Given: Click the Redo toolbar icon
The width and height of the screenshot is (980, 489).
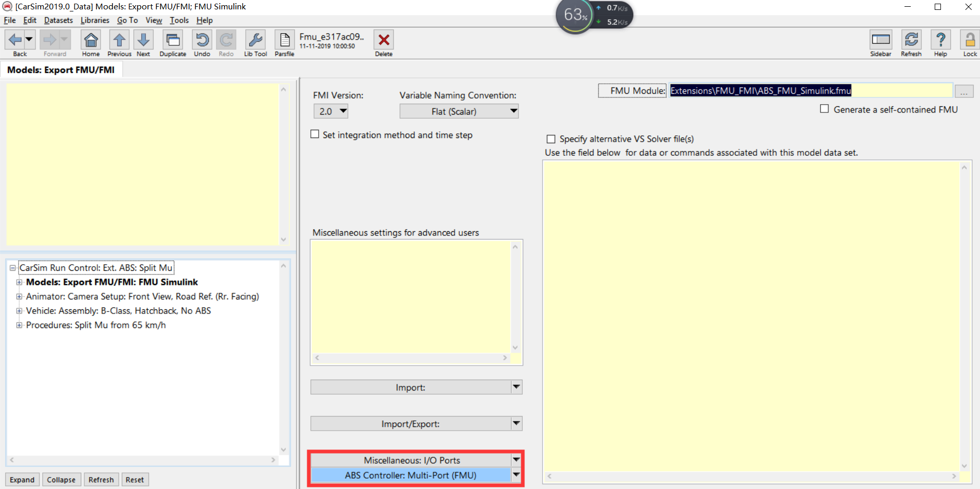Looking at the screenshot, I should tap(226, 40).
